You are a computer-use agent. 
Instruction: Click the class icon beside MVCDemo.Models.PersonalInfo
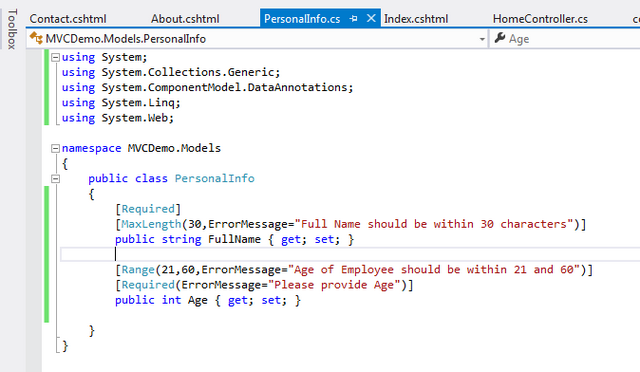[36, 38]
